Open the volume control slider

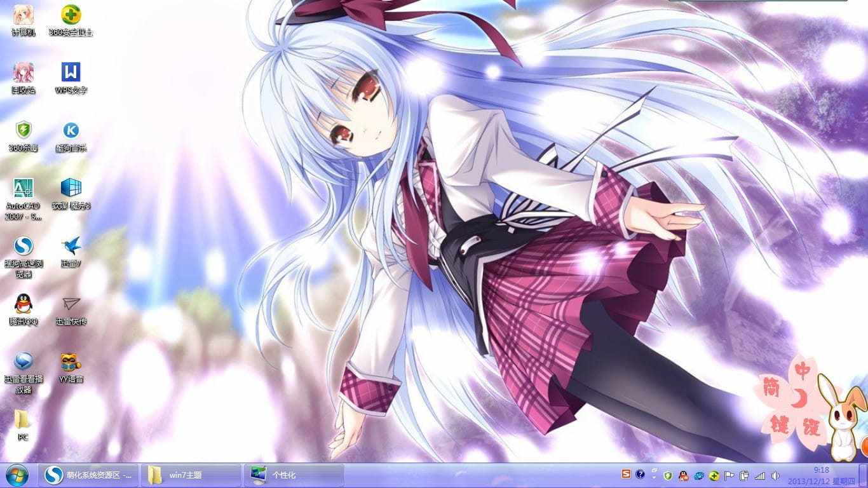click(x=775, y=475)
